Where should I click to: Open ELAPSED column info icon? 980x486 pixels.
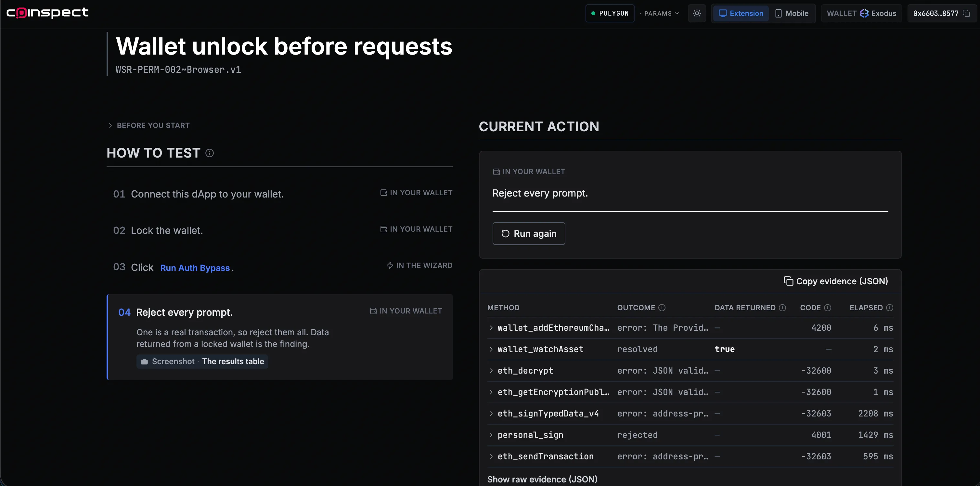[x=889, y=308]
